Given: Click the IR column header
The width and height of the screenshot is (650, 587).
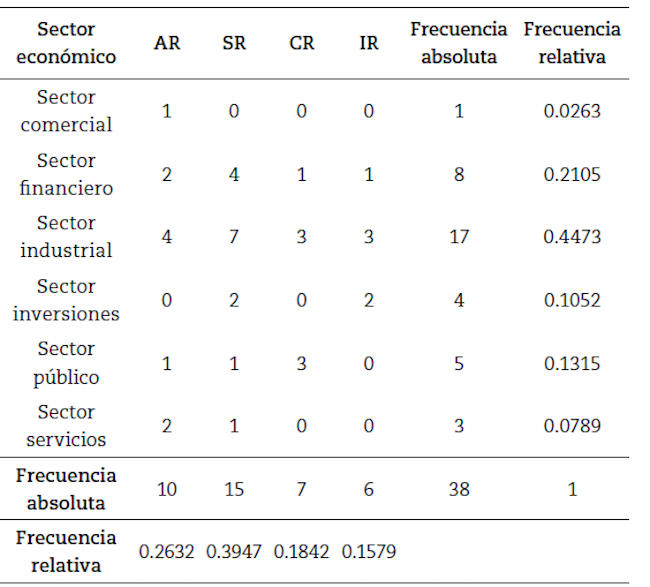Looking at the screenshot, I should 369,44.
